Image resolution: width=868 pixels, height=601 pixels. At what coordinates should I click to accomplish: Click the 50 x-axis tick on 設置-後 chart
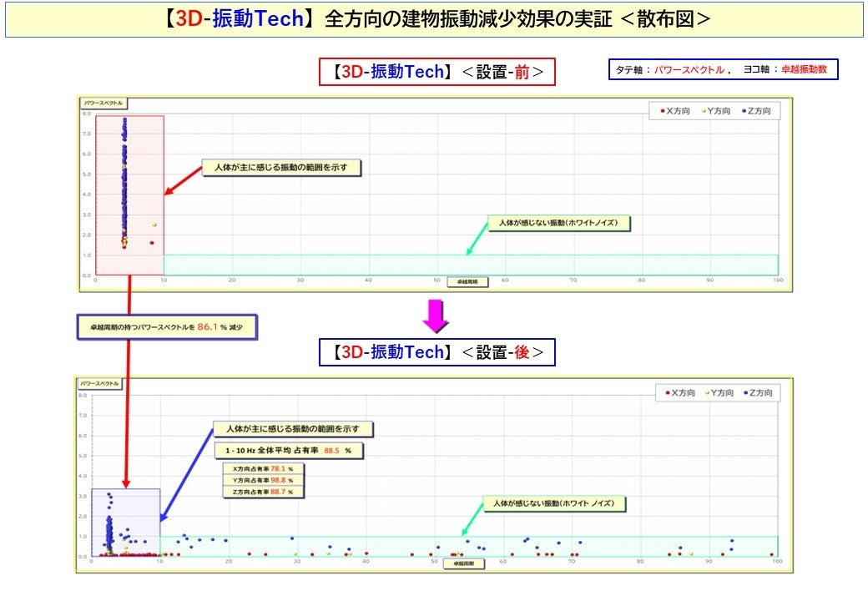(434, 561)
